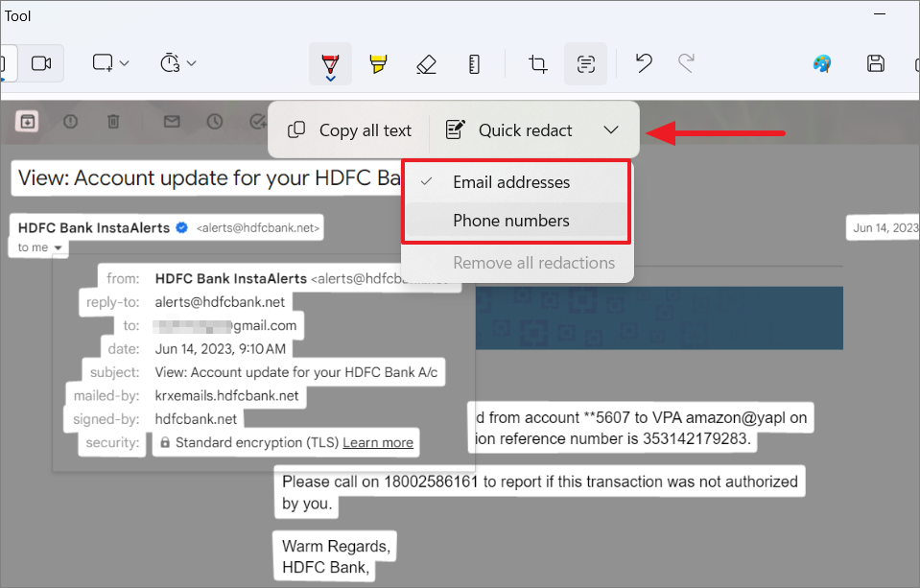Switch to video recording mode
Screen dimensions: 920x588
point(40,63)
